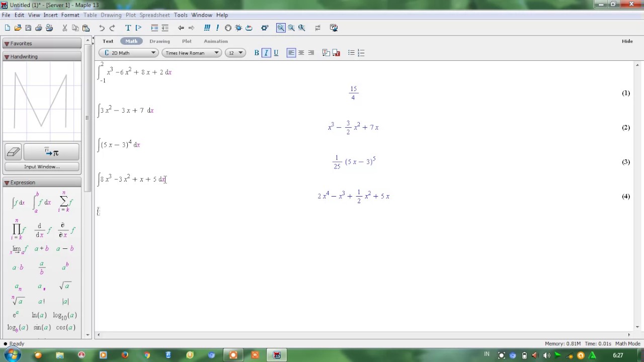644x362 pixels.
Task: Restart the Maple server
Action: click(249, 28)
